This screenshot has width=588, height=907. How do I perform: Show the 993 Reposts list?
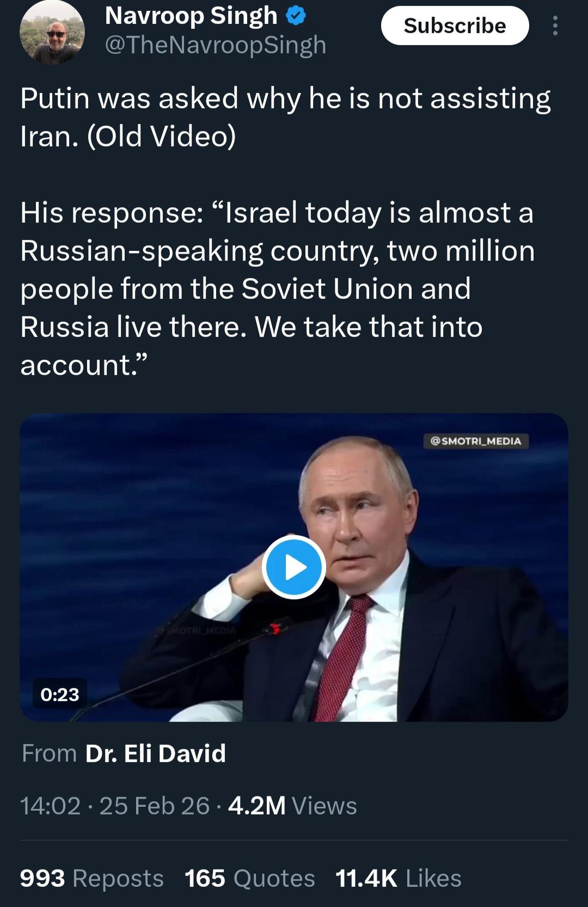[91, 878]
